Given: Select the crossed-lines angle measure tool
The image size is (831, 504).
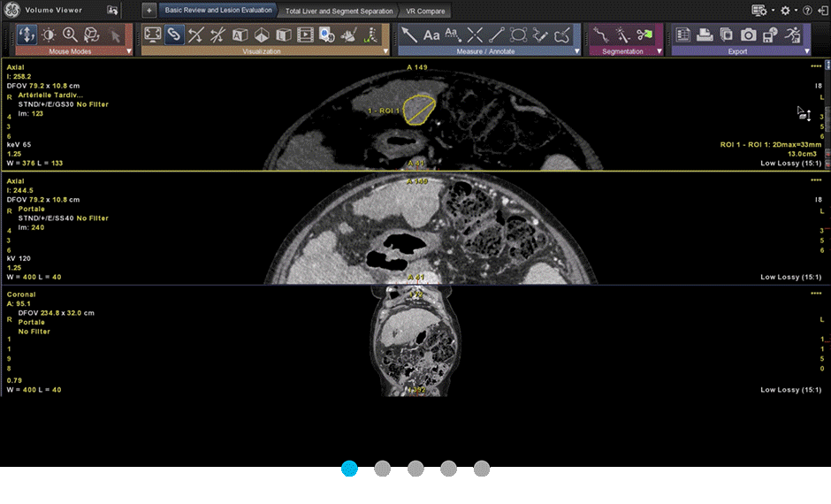Looking at the screenshot, I should [475, 35].
